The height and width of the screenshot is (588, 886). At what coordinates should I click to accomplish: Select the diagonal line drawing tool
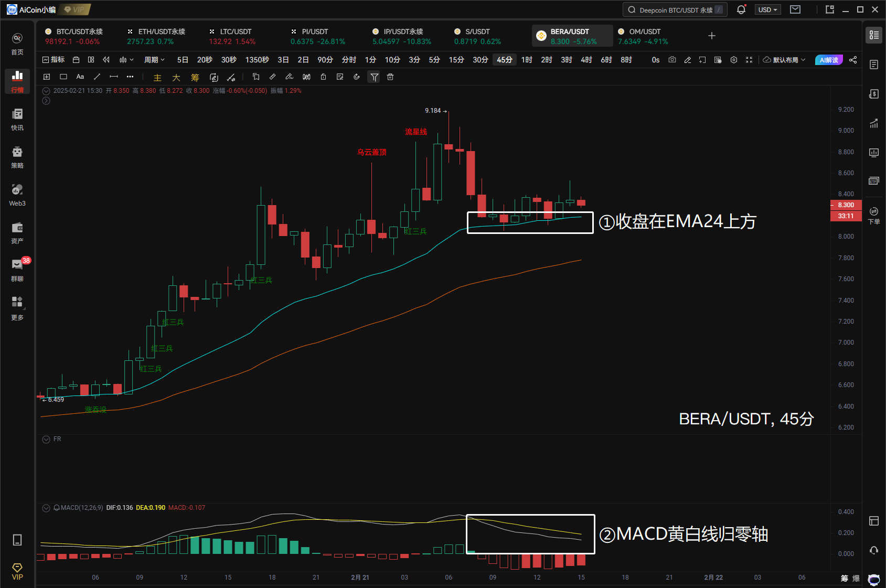(97, 77)
